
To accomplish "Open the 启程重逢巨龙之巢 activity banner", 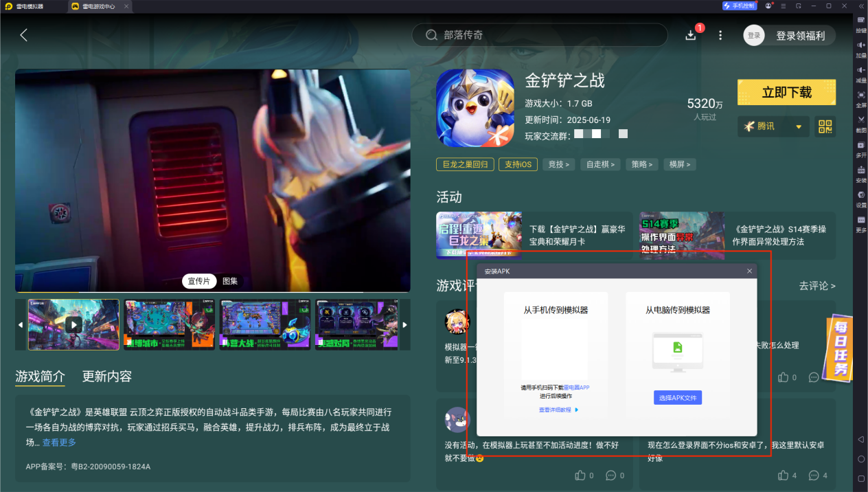I will click(479, 236).
